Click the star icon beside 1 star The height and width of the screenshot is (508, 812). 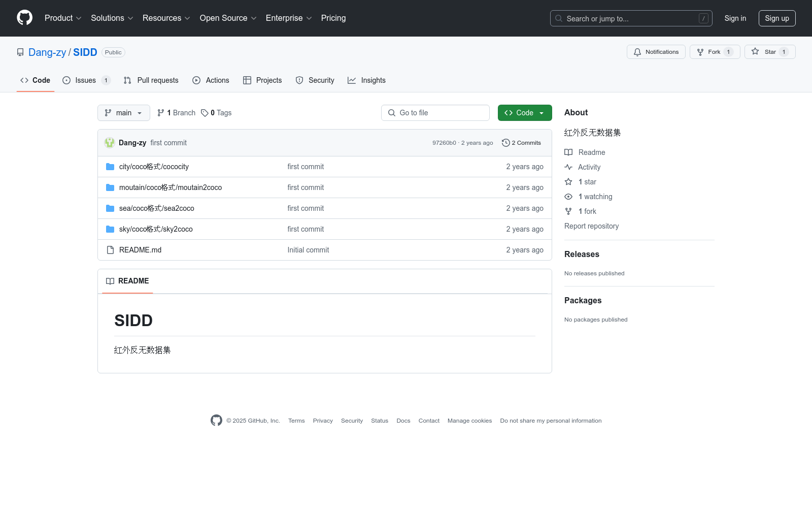click(x=568, y=182)
